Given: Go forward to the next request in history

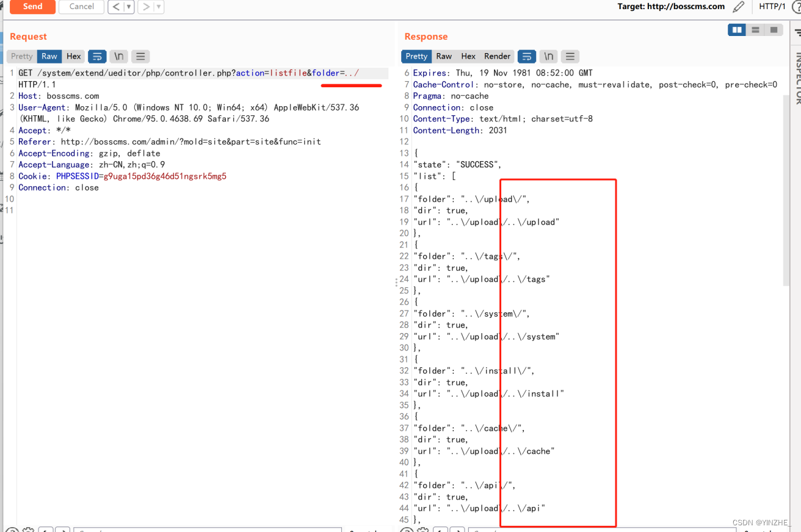Looking at the screenshot, I should point(145,7).
